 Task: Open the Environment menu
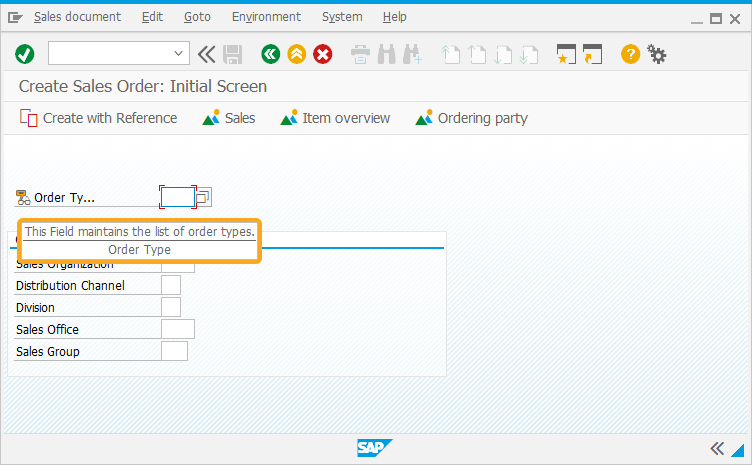pyautogui.click(x=266, y=17)
